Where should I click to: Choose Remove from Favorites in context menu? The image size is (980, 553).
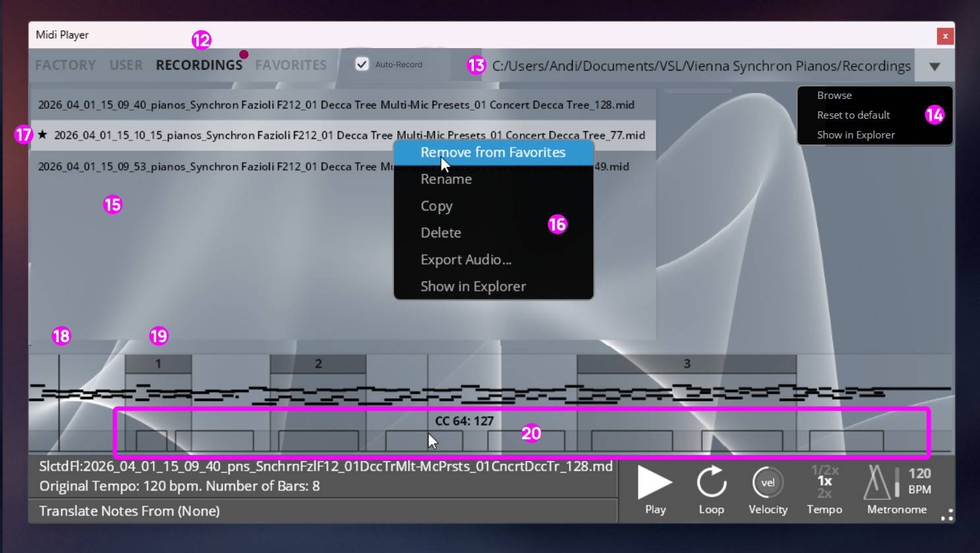[493, 152]
